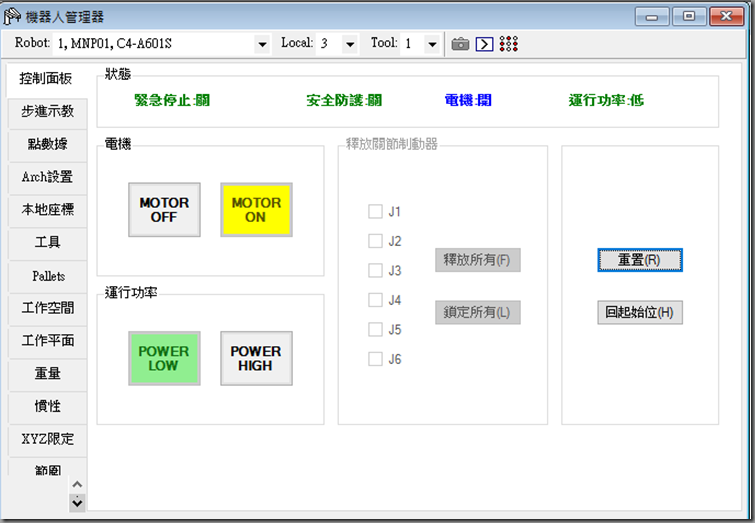Check the J3 brake checkbox
This screenshot has width=755, height=523.
pyautogui.click(x=375, y=270)
